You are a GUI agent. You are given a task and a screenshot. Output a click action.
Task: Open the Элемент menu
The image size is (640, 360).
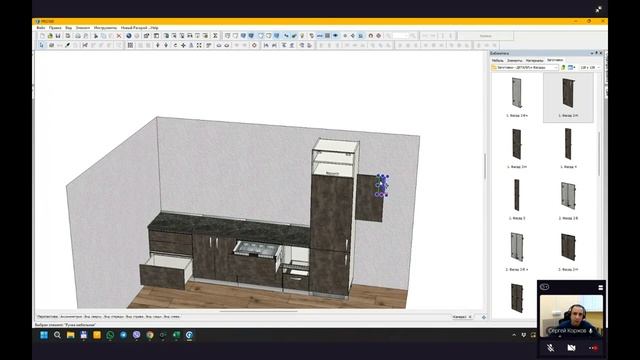83,28
